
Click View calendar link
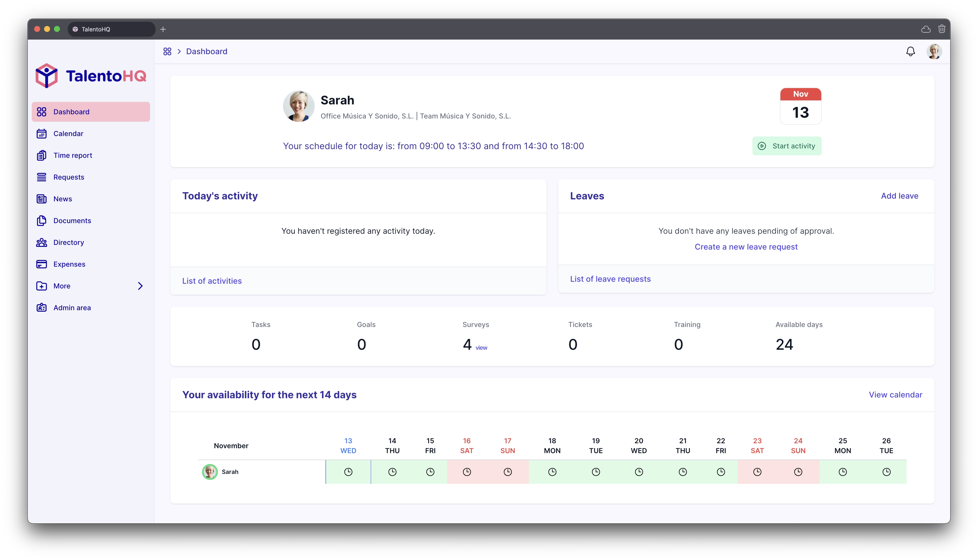point(895,395)
